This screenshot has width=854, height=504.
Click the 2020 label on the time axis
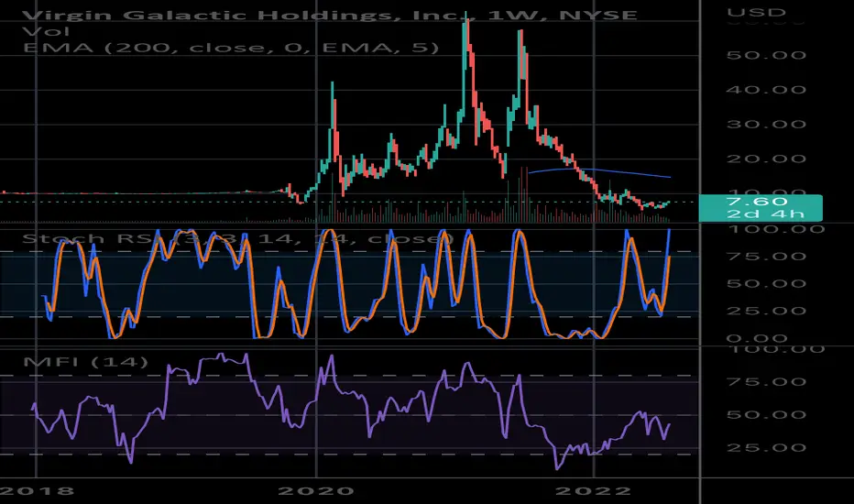point(316,491)
